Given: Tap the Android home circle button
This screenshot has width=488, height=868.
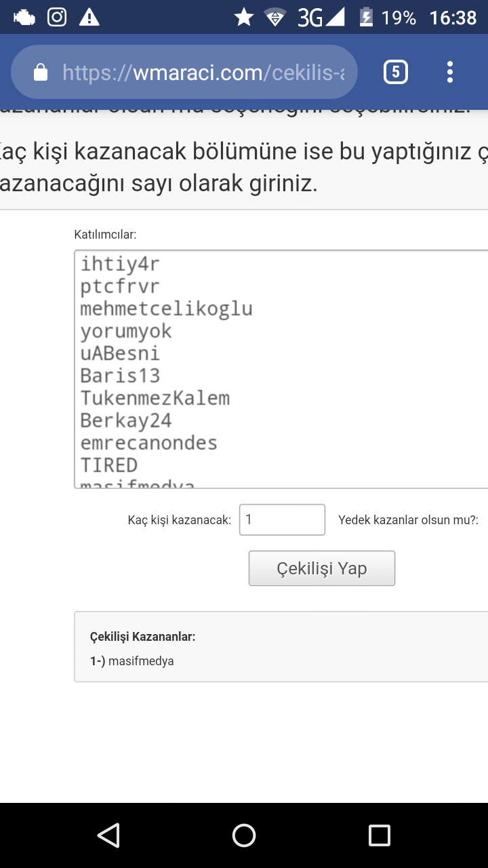Looking at the screenshot, I should (x=244, y=835).
